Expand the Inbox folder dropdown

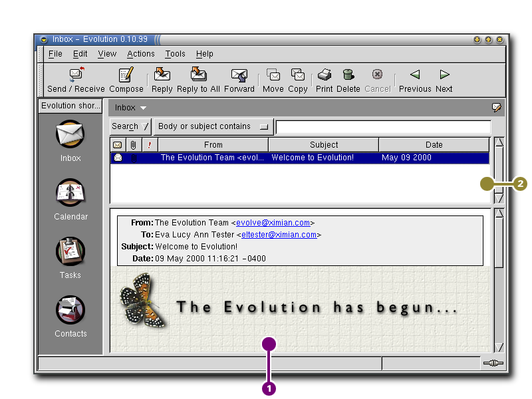coord(130,108)
